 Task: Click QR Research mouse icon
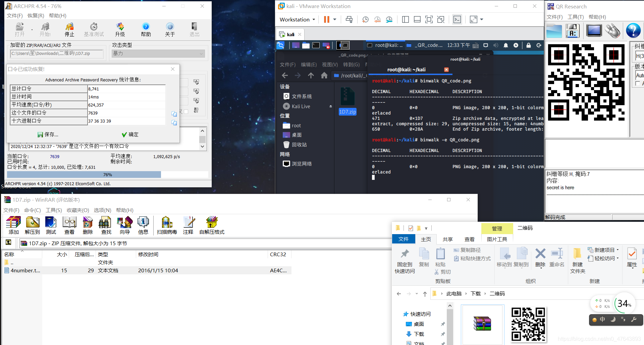coord(613,31)
